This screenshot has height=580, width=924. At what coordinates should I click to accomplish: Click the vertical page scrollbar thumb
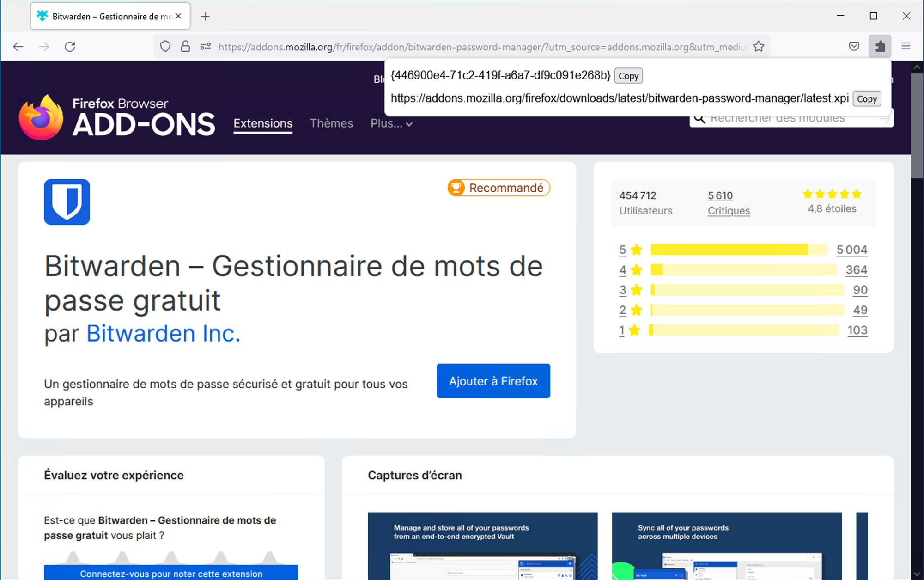tap(917, 126)
